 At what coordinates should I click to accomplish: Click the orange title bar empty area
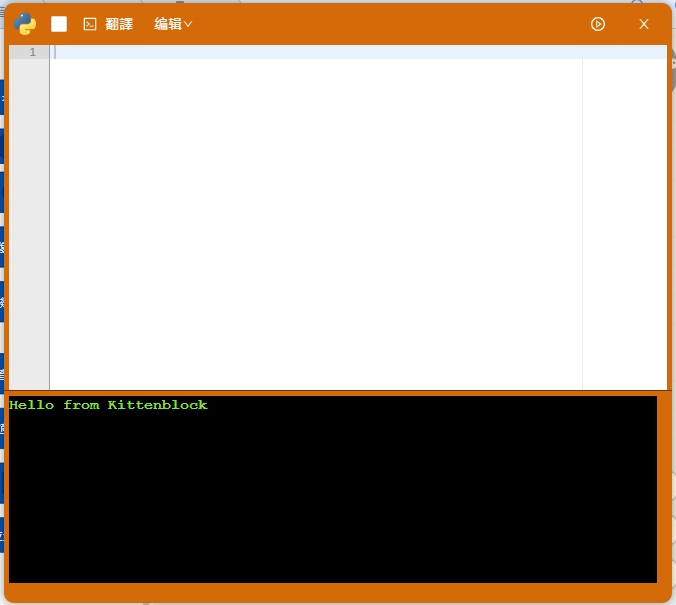390,24
